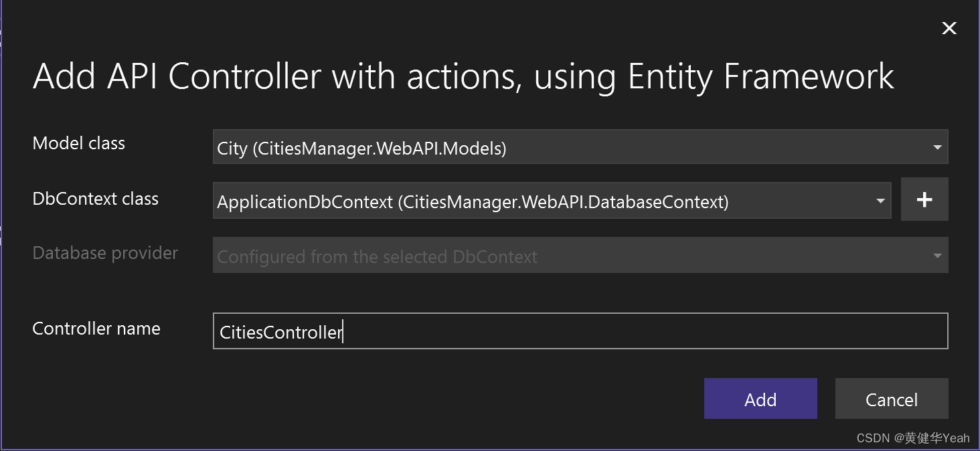Click the CitiesController text in the name field
The image size is (980, 451).
(279, 331)
